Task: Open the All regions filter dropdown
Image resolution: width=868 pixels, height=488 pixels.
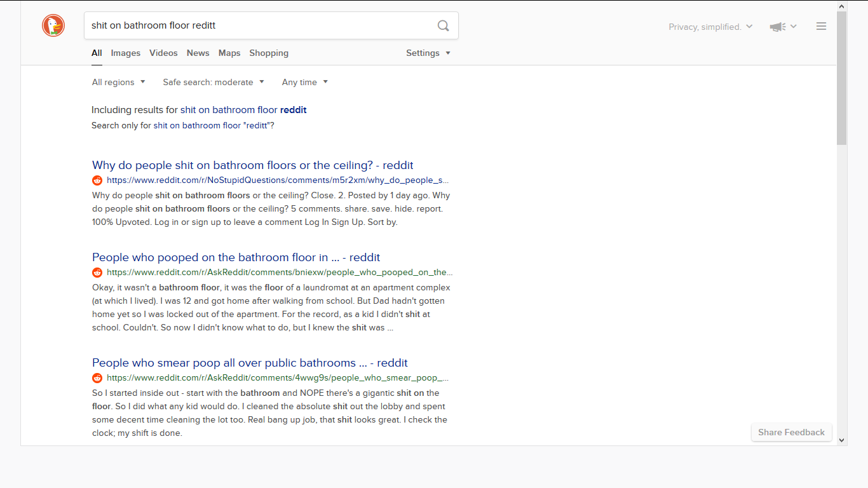Action: (x=119, y=83)
